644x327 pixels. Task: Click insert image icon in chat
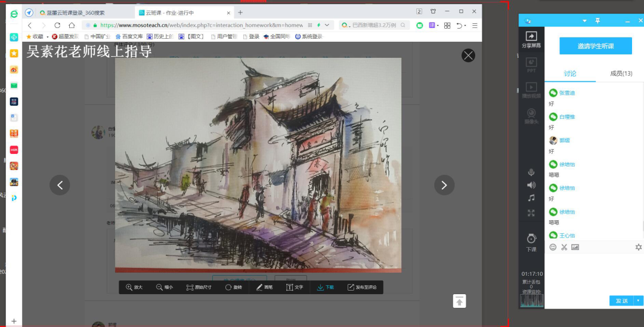[575, 247]
